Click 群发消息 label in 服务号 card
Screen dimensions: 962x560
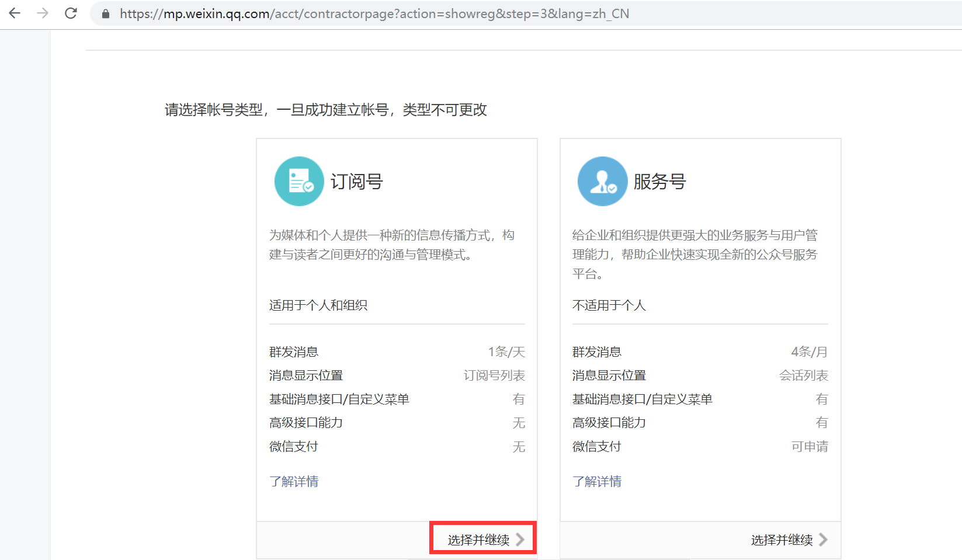click(x=597, y=352)
